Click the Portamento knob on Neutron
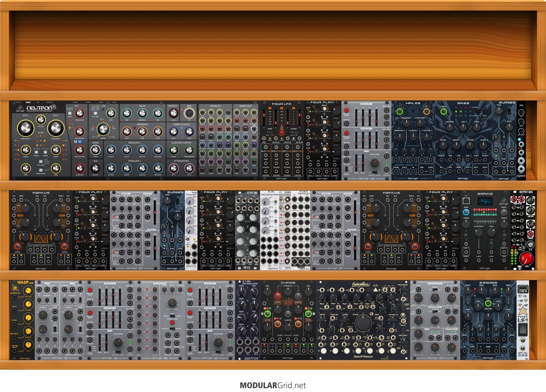Viewport: 546px width, 392px height. [189, 150]
